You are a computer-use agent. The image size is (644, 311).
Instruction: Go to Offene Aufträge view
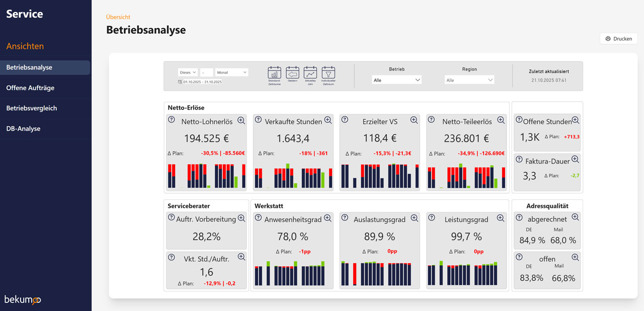[30, 88]
